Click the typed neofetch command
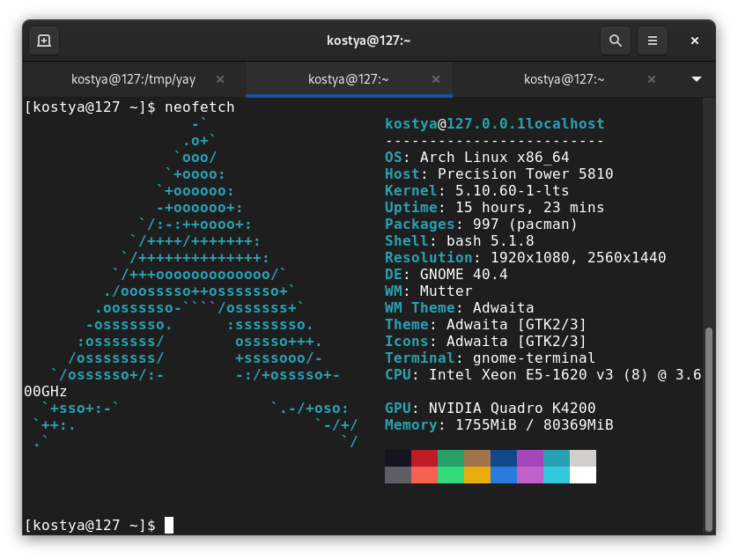Image resolution: width=738 pixels, height=560 pixels. tap(200, 107)
